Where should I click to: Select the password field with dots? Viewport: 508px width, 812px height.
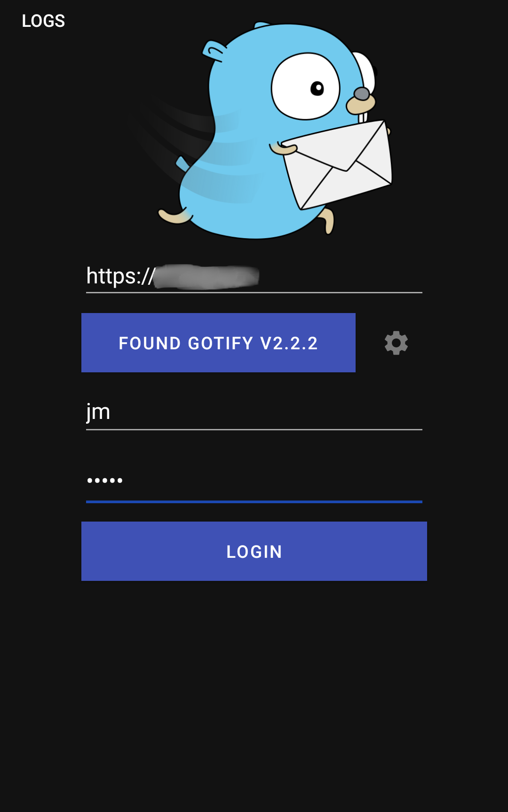click(254, 481)
